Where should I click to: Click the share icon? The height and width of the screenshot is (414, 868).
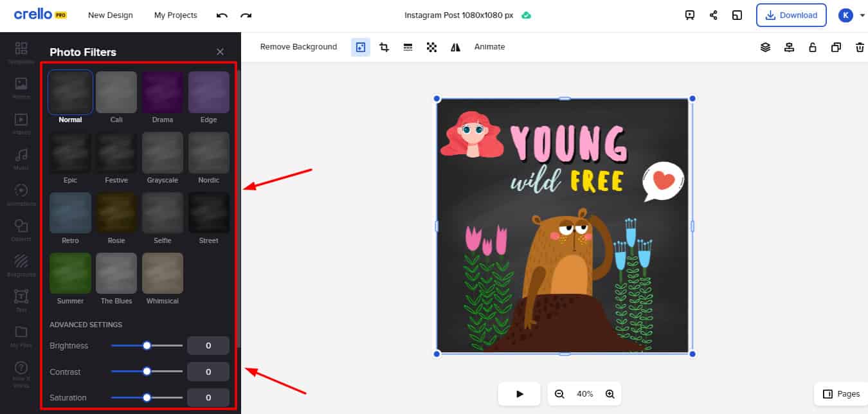[714, 15]
